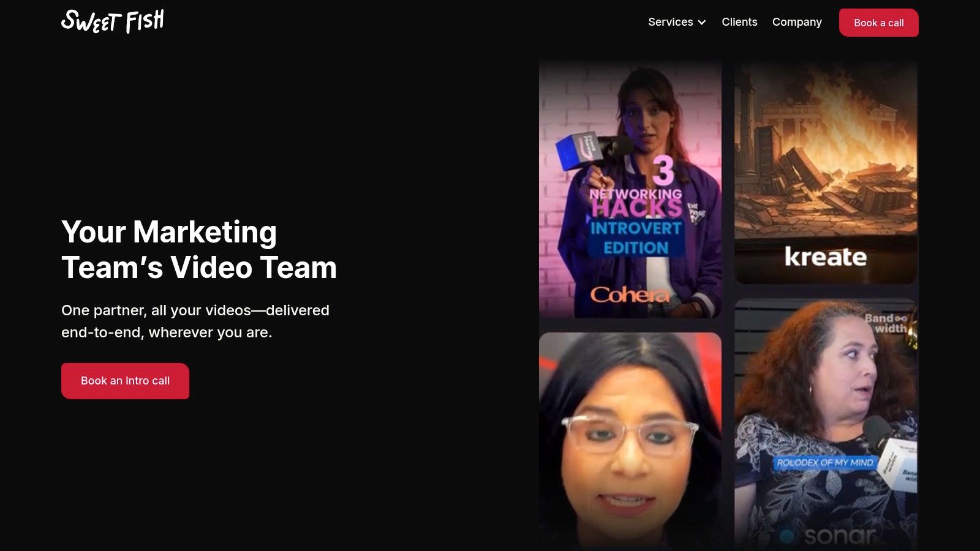This screenshot has width=980, height=551.
Task: Click the Book a call button
Action: point(879,23)
